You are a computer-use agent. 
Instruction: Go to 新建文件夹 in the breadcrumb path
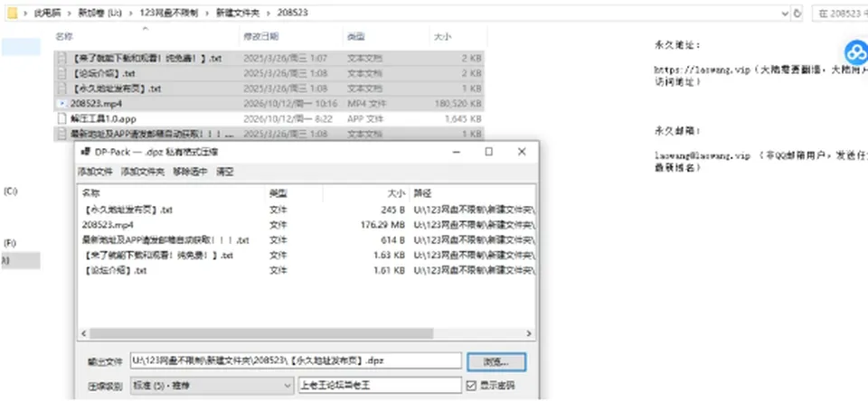238,14
